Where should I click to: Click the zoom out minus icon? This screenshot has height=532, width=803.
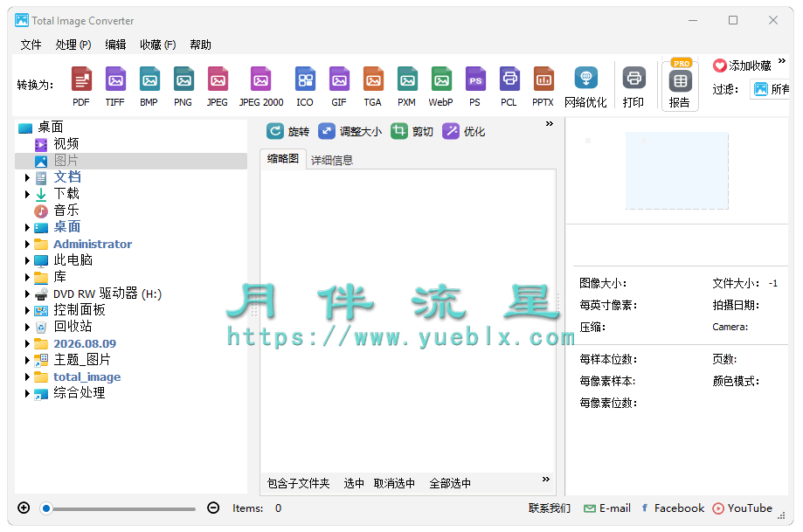pos(213,508)
